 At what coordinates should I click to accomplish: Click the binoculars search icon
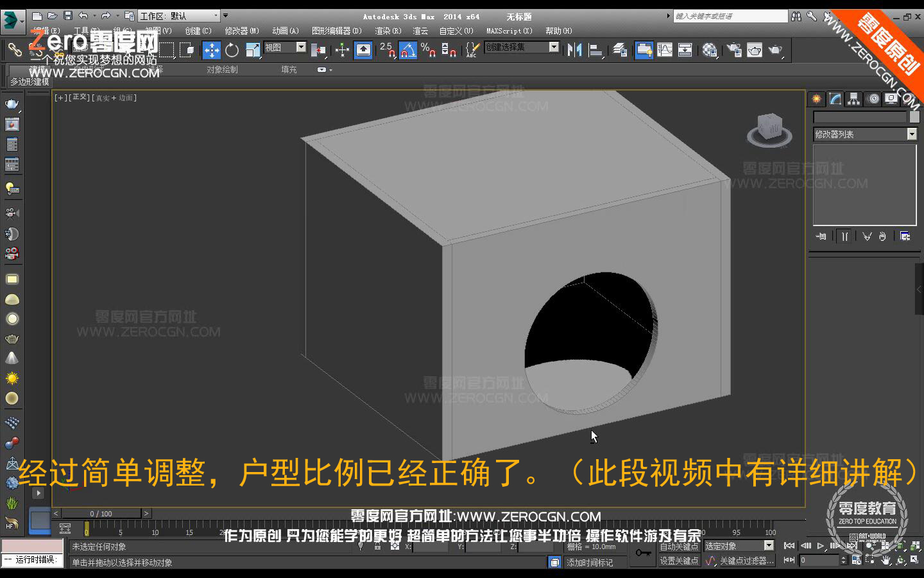[x=796, y=16]
